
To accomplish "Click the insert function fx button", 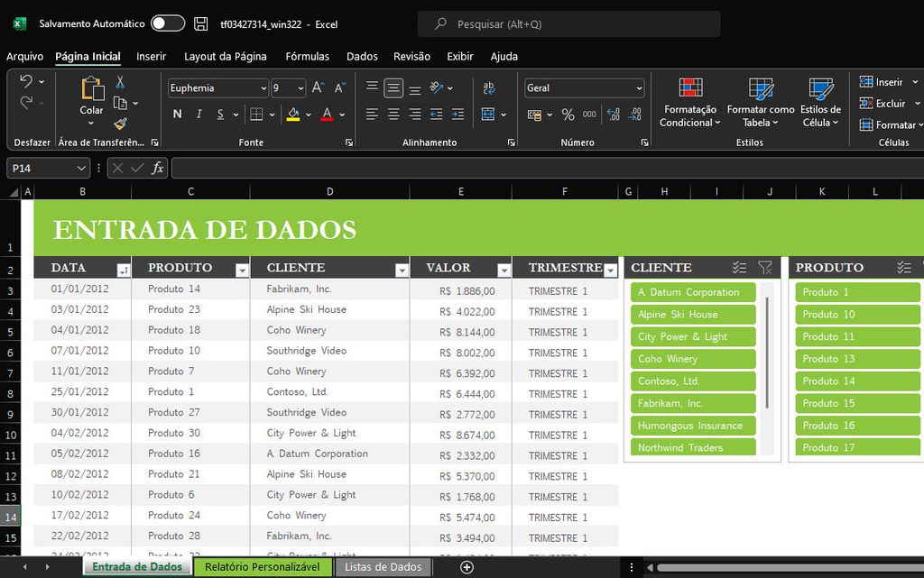I will [x=157, y=169].
